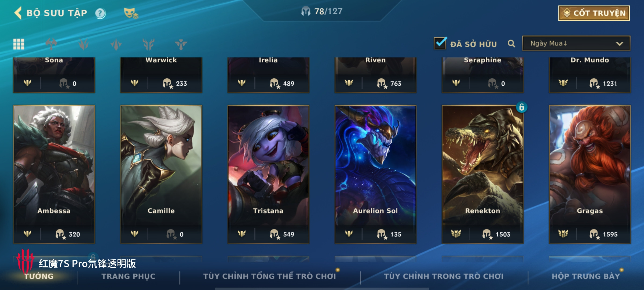Select the Renekton champion card

[482, 175]
